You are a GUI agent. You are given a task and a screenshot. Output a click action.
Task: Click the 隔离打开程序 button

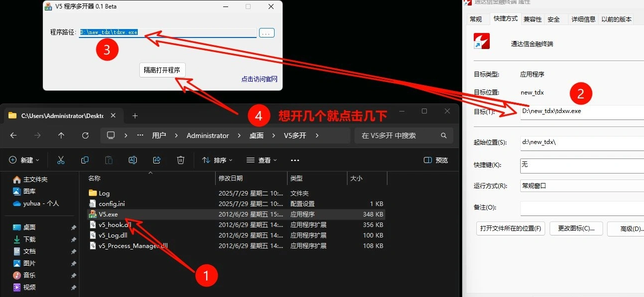pyautogui.click(x=162, y=70)
